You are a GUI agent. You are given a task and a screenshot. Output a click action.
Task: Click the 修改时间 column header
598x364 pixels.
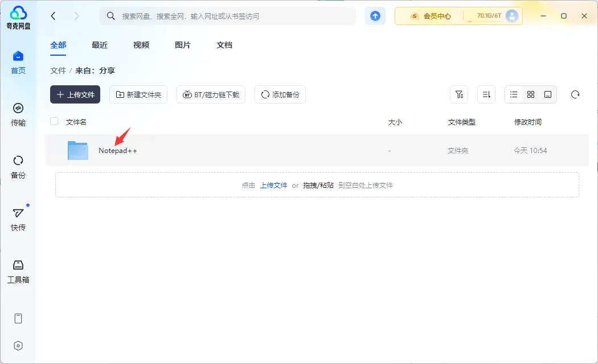pos(528,122)
